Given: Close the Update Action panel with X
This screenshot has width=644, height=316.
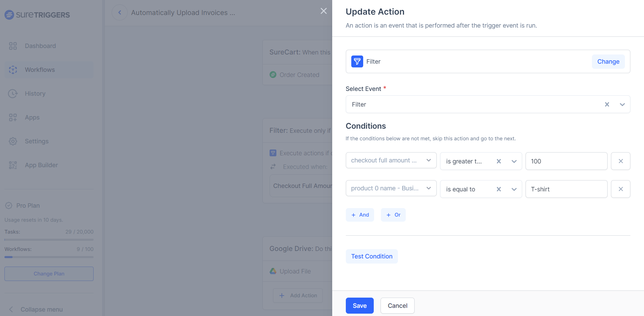Looking at the screenshot, I should [324, 11].
